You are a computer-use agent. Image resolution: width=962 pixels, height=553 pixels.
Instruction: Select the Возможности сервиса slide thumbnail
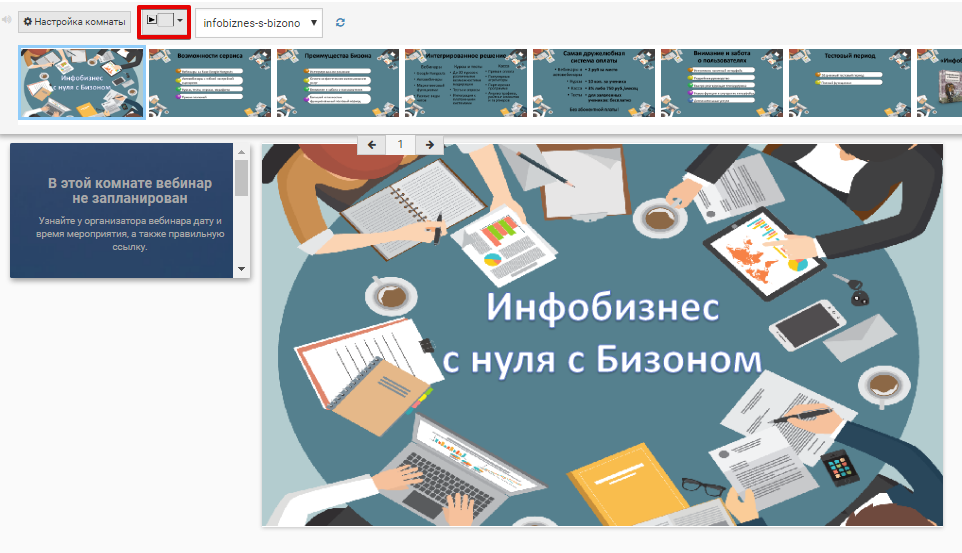pos(210,82)
